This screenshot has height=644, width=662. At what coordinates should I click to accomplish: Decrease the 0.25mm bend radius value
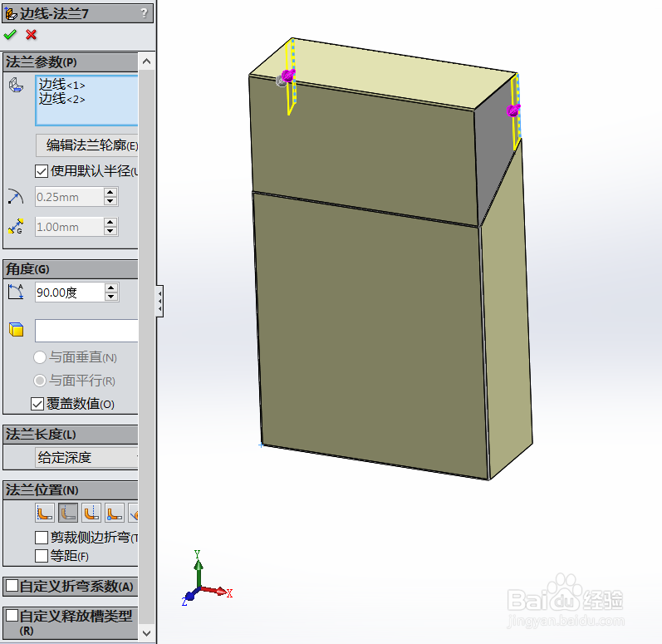(x=110, y=201)
